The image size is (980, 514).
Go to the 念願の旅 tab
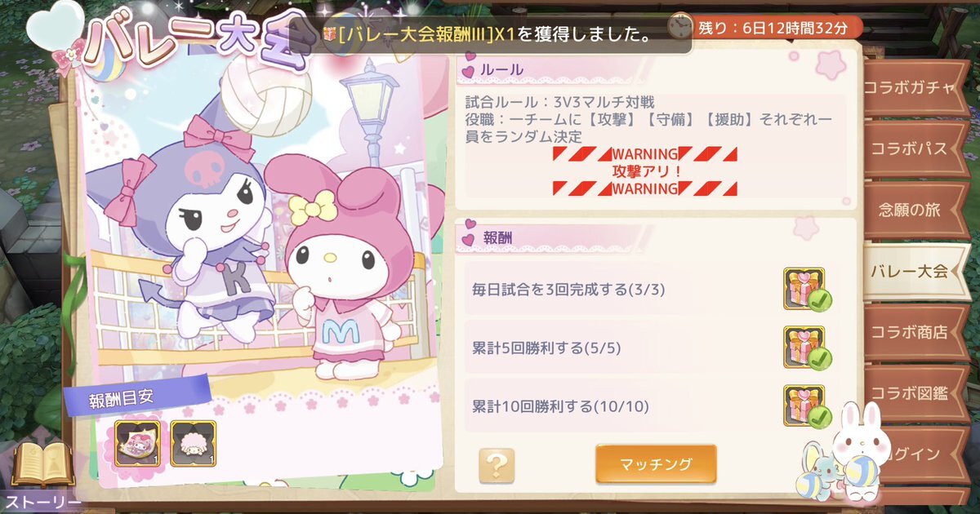click(915, 210)
